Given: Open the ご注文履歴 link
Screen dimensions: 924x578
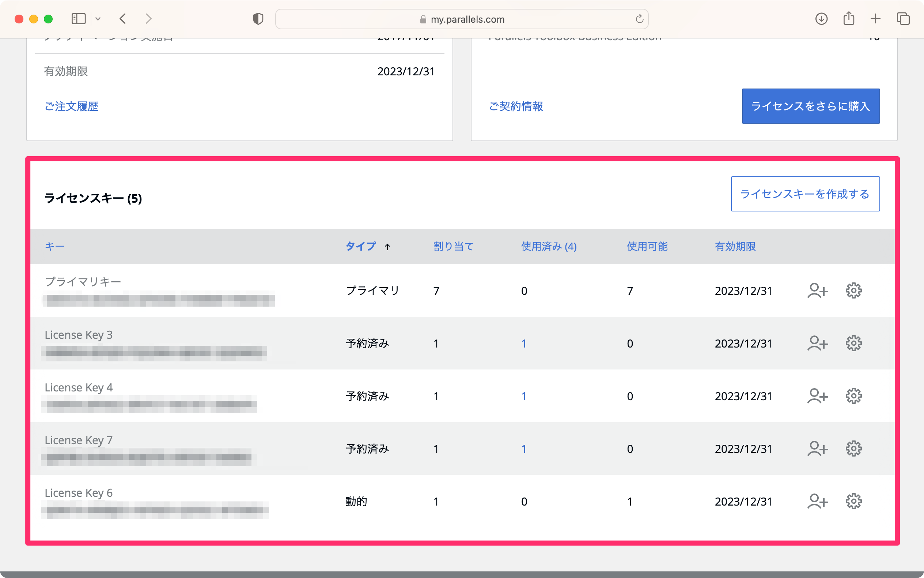Looking at the screenshot, I should tap(71, 106).
